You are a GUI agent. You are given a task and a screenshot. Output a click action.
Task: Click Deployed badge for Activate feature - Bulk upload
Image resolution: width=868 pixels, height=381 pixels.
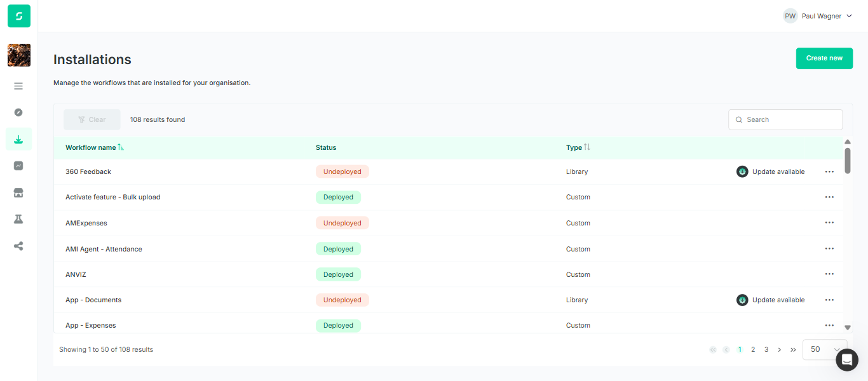(x=338, y=197)
